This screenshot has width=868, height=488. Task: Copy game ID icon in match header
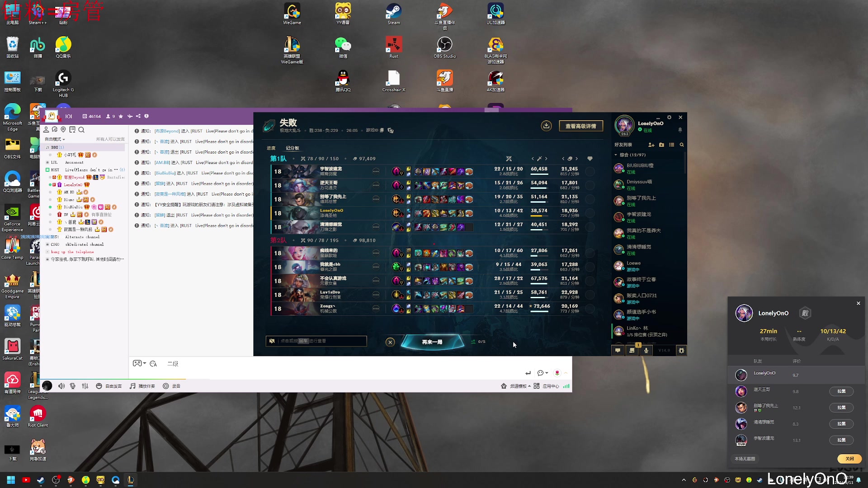pyautogui.click(x=382, y=130)
